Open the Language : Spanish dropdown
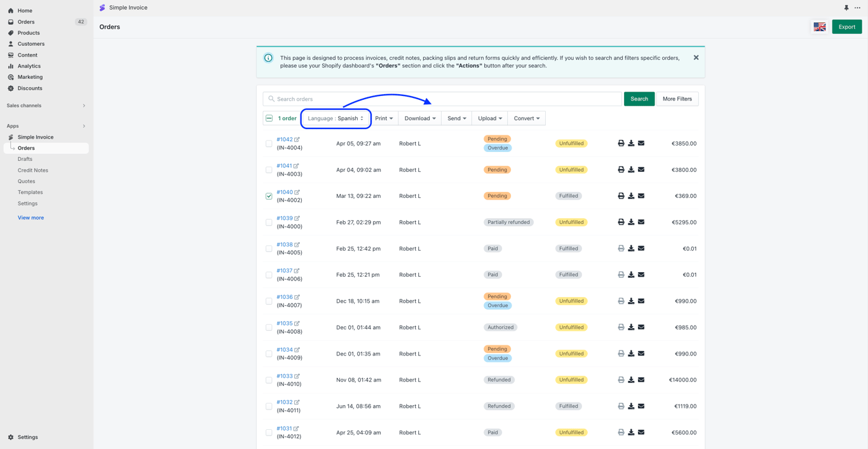This screenshot has height=449, width=868. (x=336, y=118)
